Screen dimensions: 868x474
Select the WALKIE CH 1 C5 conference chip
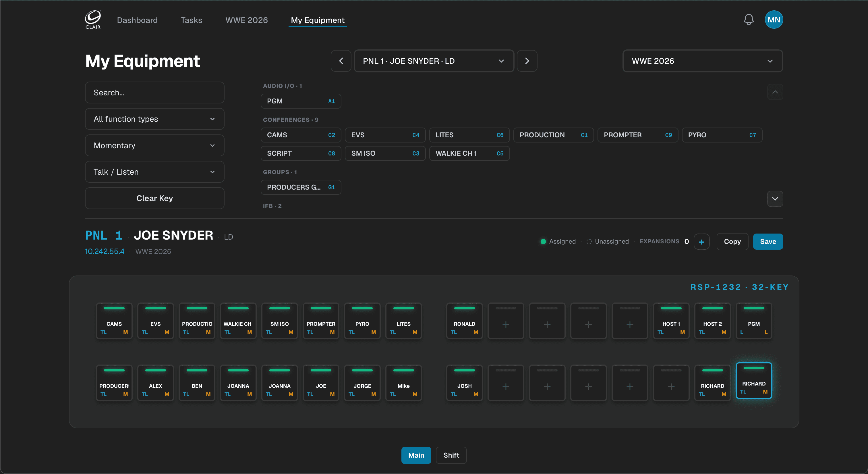coord(469,153)
